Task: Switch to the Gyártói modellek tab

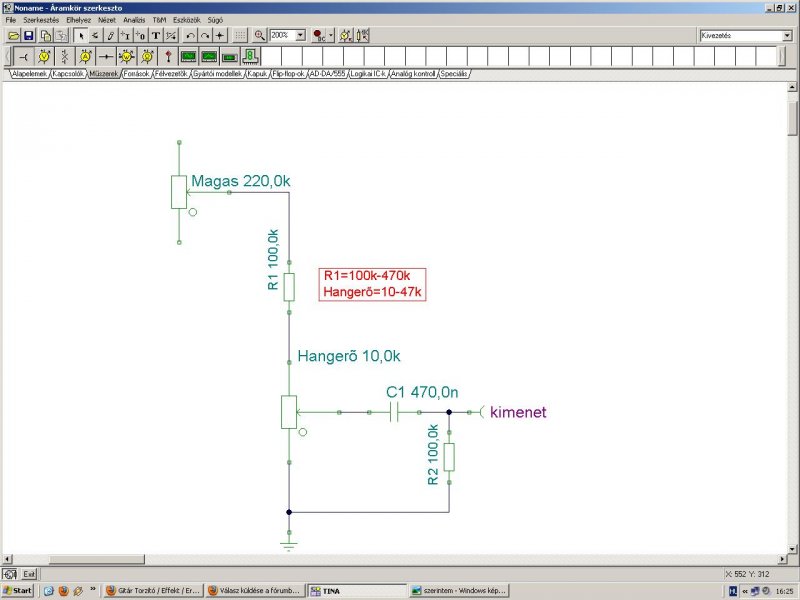Action: [217, 74]
